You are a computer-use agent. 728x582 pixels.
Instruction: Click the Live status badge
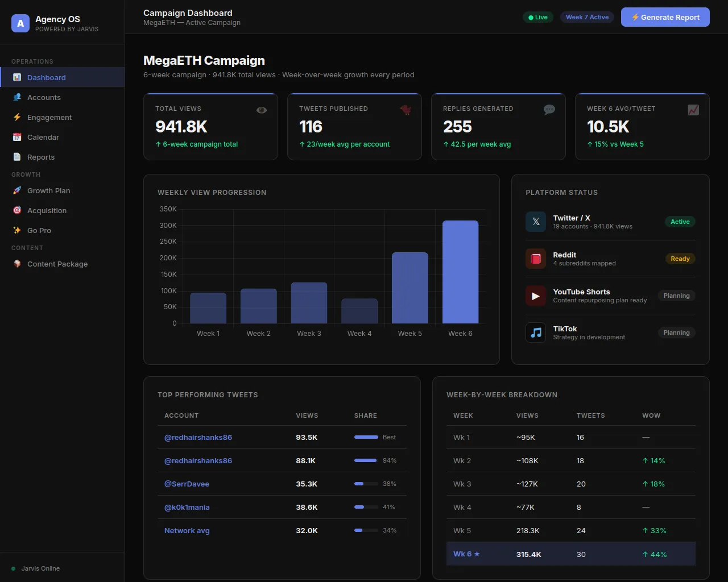[538, 17]
